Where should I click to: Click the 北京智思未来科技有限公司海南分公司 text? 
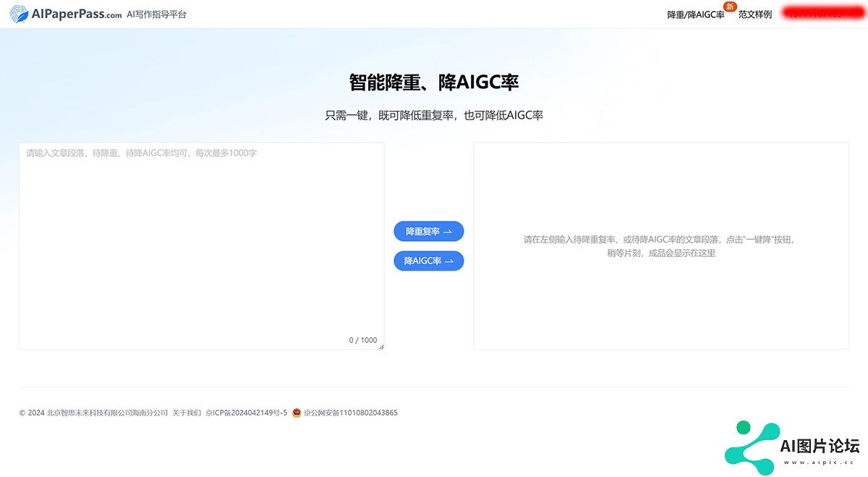[108, 413]
